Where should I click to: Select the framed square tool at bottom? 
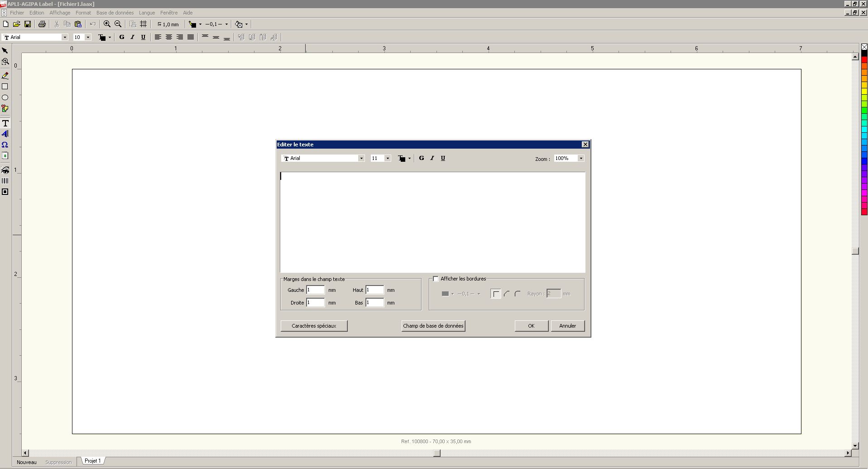(5, 192)
